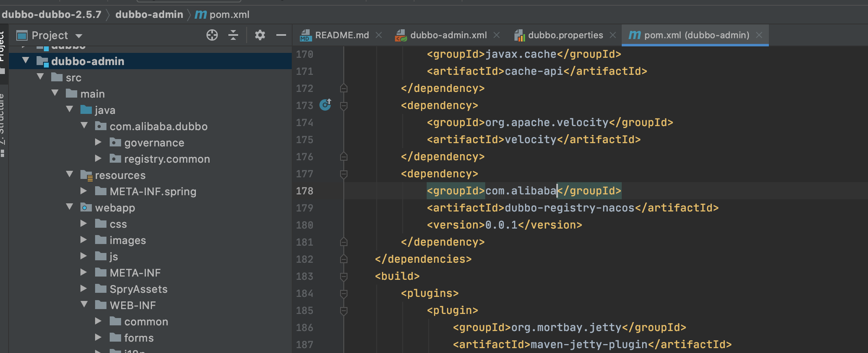The width and height of the screenshot is (868, 353).
Task: Switch to dubbo.properties tab
Action: 565,35
